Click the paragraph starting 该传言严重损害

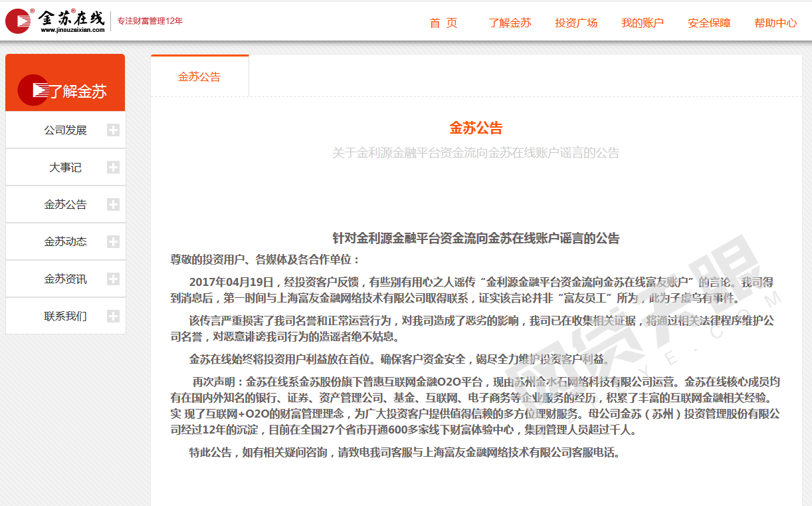point(472,328)
